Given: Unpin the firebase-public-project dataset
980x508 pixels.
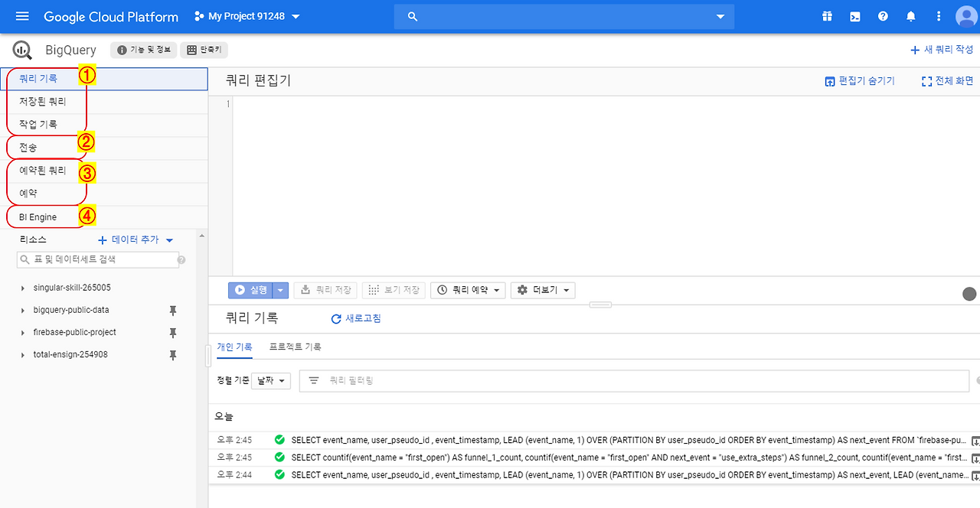Looking at the screenshot, I should pyautogui.click(x=173, y=332).
